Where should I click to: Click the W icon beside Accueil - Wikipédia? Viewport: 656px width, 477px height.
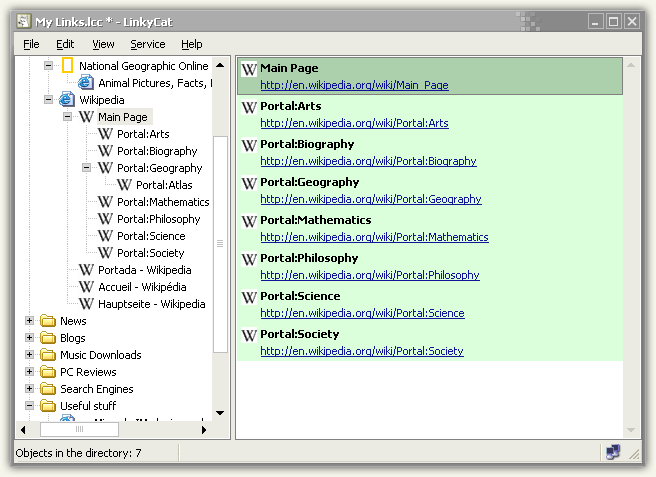[86, 287]
